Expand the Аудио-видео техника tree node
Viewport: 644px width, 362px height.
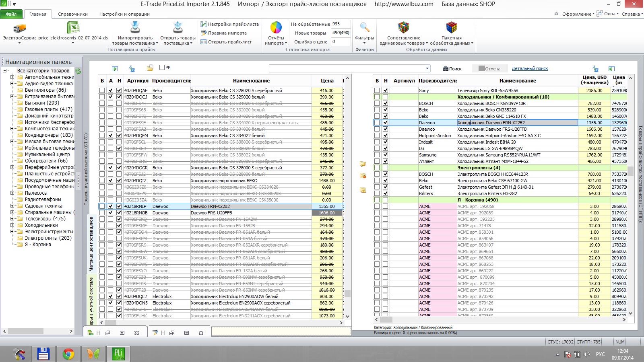click(12, 84)
